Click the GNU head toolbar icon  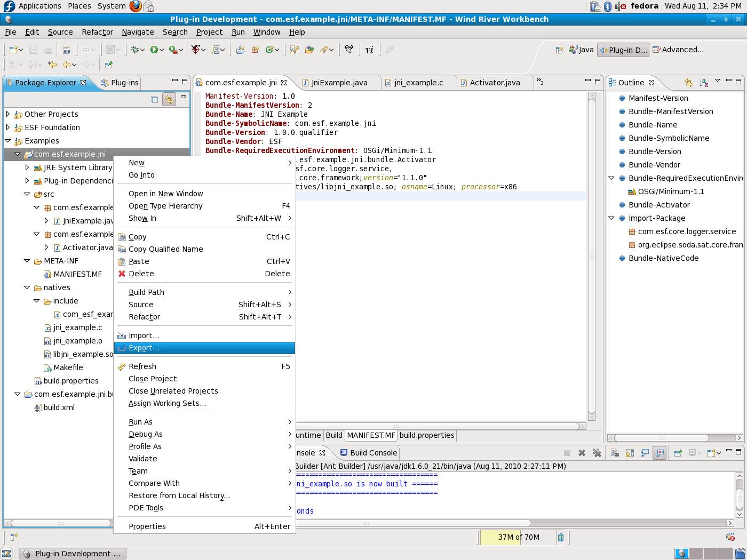349,50
